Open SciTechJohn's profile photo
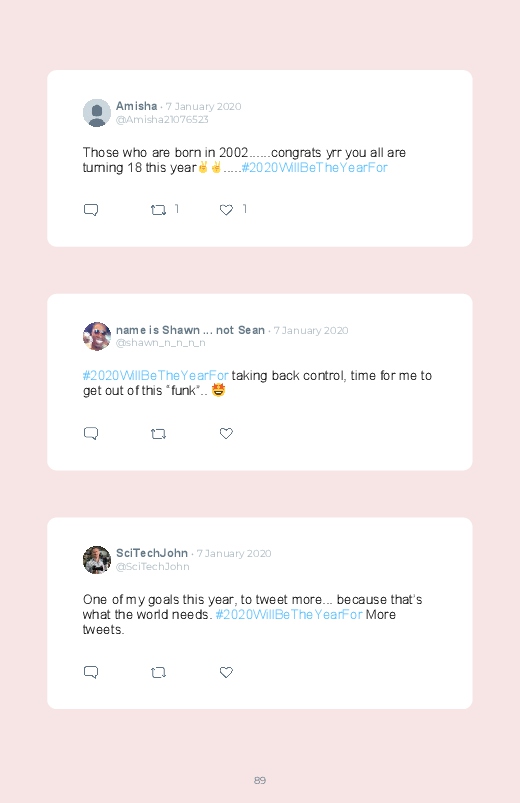Viewport: 520px width, 803px height. (97, 560)
